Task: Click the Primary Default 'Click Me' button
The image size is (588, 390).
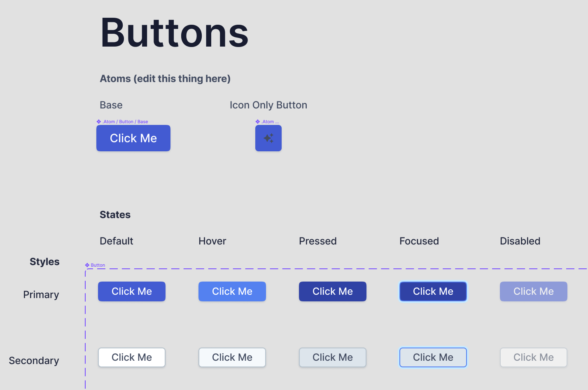Action: [x=132, y=291]
